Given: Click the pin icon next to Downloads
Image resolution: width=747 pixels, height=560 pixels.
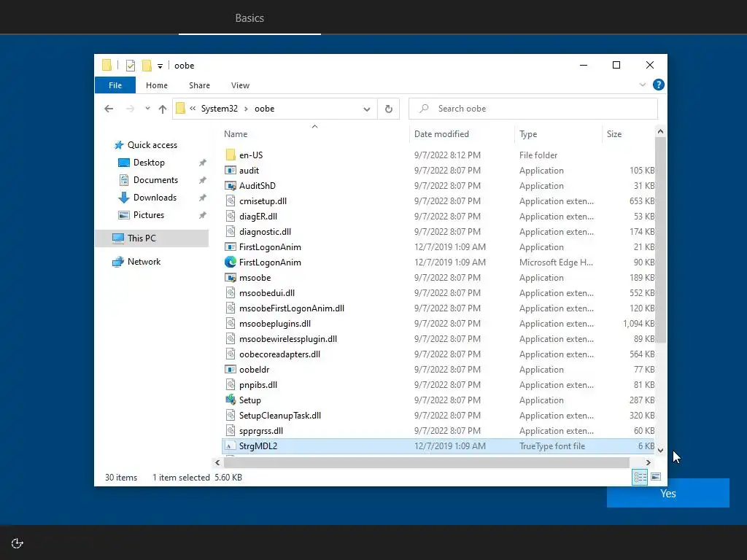Looking at the screenshot, I should [x=203, y=198].
